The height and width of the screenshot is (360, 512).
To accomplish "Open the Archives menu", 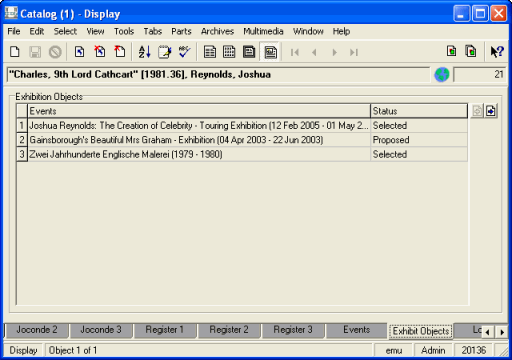I will tap(217, 31).
